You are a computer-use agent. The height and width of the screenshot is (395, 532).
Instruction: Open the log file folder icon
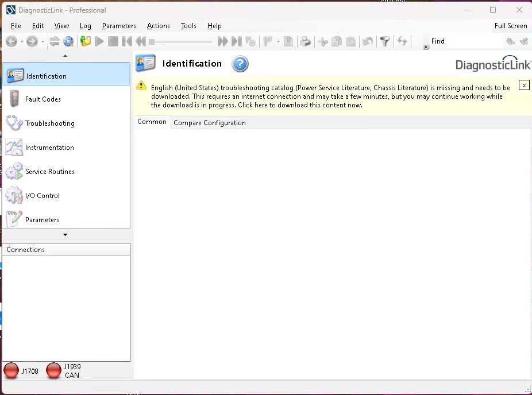point(86,41)
